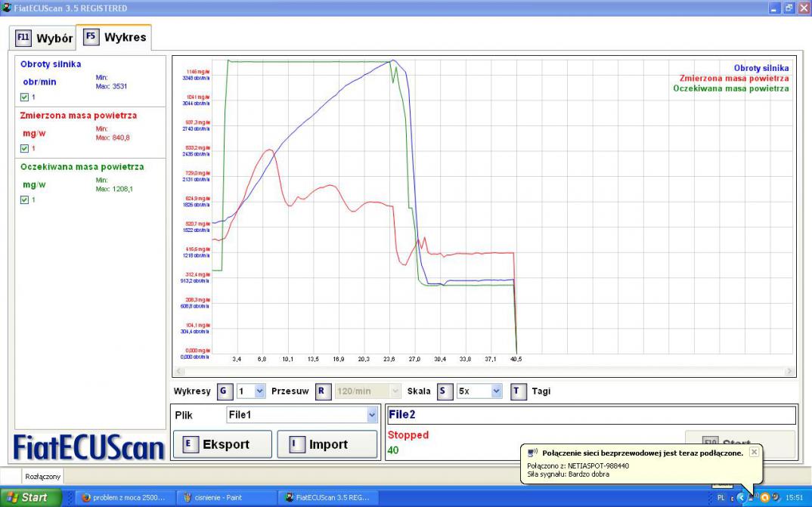Screen dimensions: 812x507
Task: Open the Plik File1 dropdown
Action: [371, 415]
